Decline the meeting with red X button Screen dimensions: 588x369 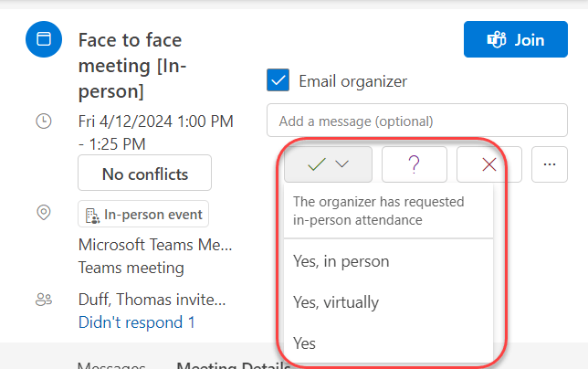(x=488, y=164)
